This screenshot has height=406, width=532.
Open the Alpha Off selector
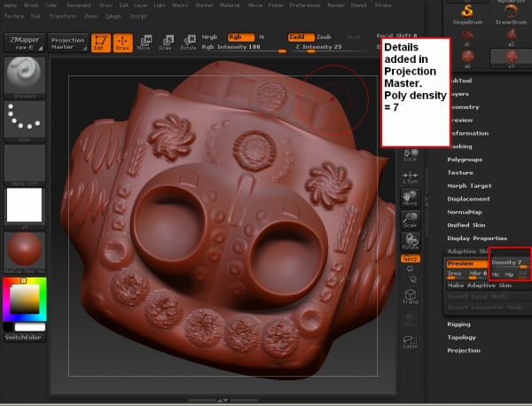tap(25, 165)
